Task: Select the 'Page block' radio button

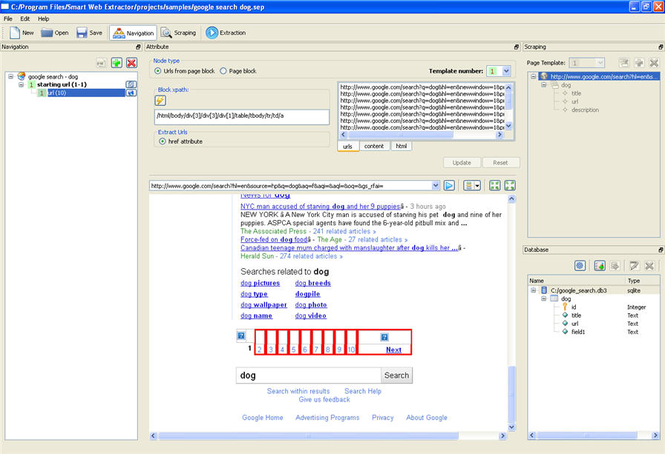Action: click(223, 71)
